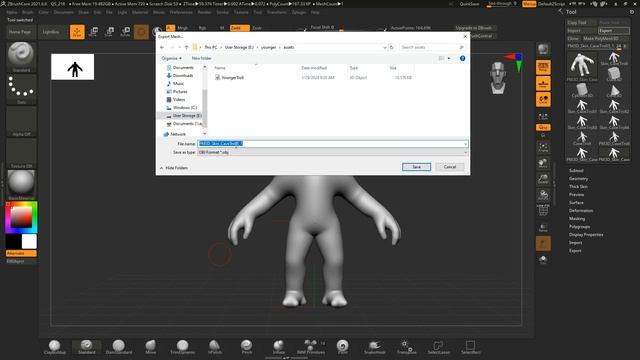Click the white secondary color swatch
This screenshot has width=640, height=360.
pyautogui.click(x=29, y=242)
